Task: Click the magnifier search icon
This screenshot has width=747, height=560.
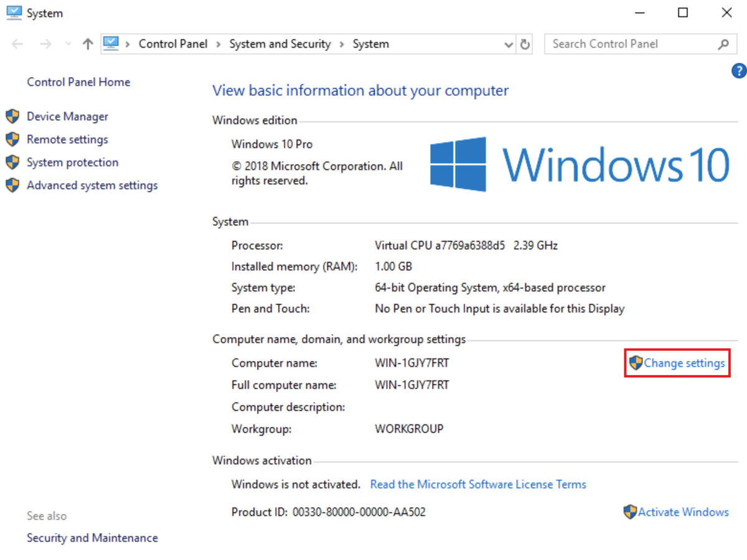Action: click(723, 44)
